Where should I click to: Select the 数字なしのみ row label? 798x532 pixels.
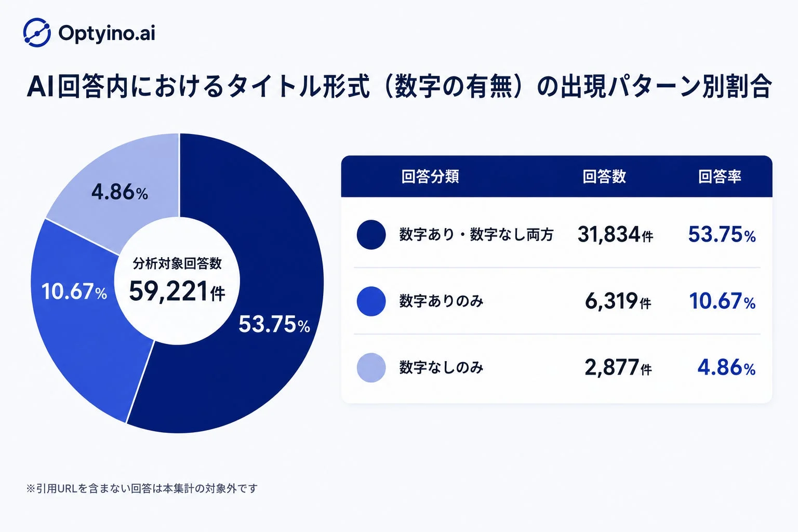coord(441,368)
